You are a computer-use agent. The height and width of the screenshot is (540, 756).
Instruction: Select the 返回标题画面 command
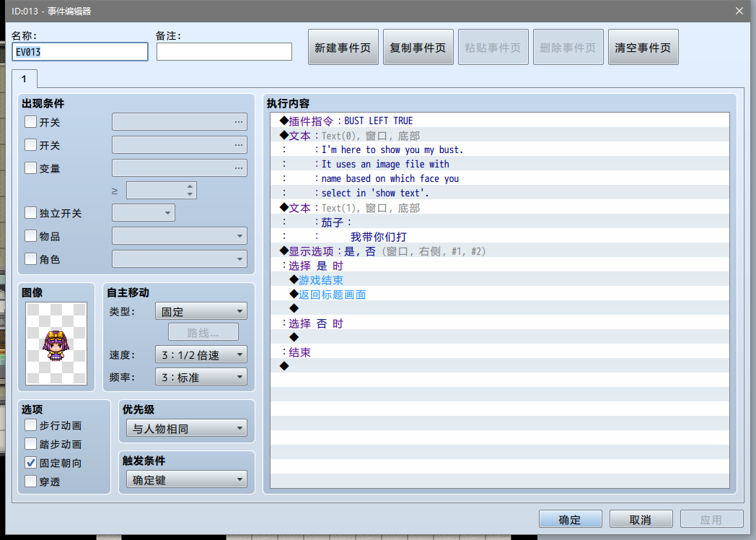tap(500, 295)
